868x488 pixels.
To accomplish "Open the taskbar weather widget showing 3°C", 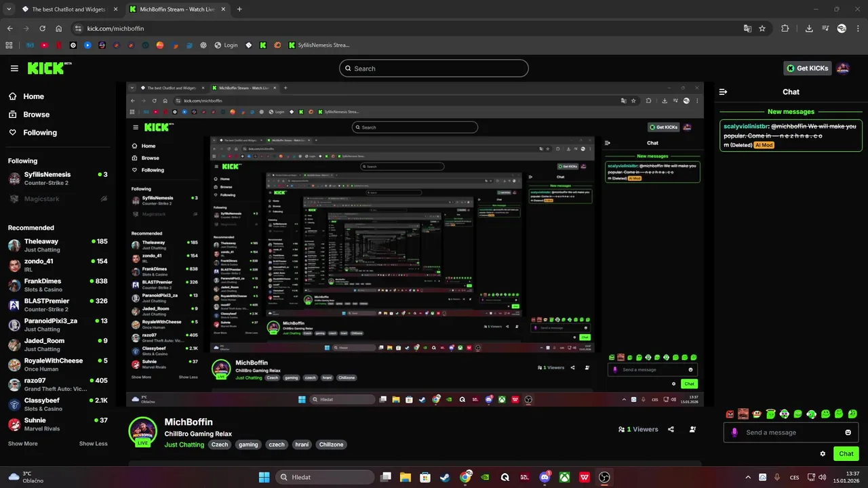I will coord(26,477).
